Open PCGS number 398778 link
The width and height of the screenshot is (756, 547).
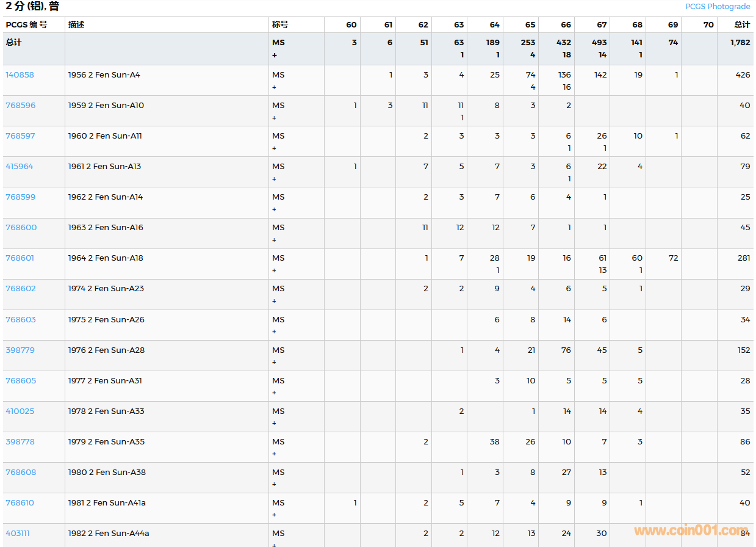click(20, 442)
